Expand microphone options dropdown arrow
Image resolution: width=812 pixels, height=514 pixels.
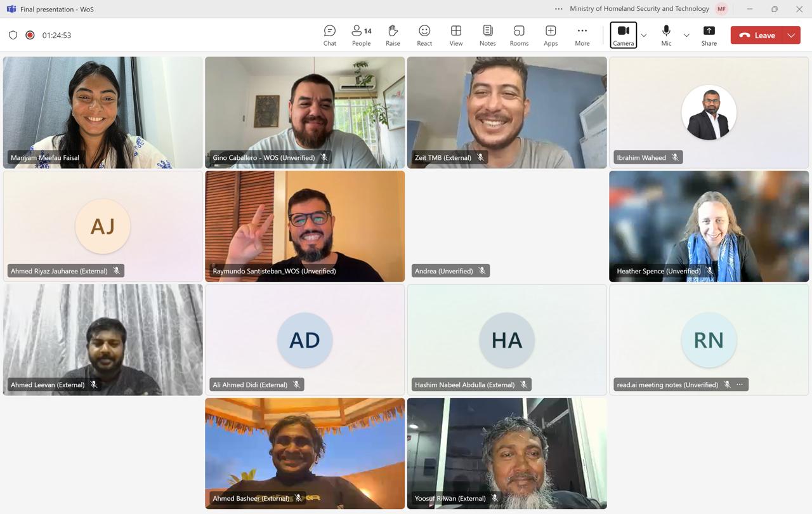[686, 36]
